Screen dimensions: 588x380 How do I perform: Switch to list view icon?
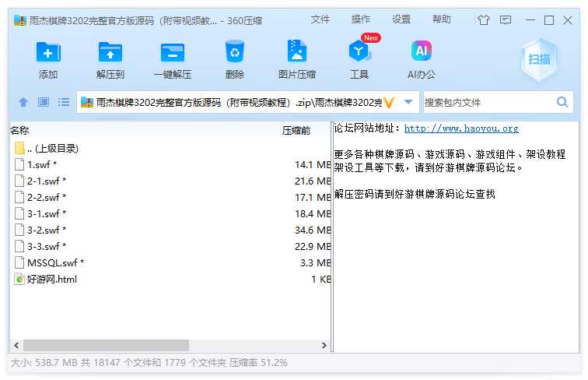pyautogui.click(x=64, y=102)
